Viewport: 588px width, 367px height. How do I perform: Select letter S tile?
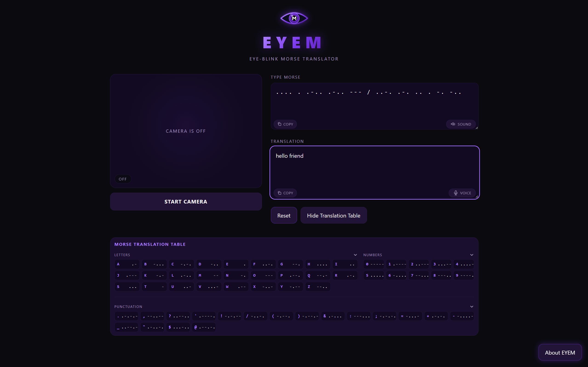coord(127,287)
